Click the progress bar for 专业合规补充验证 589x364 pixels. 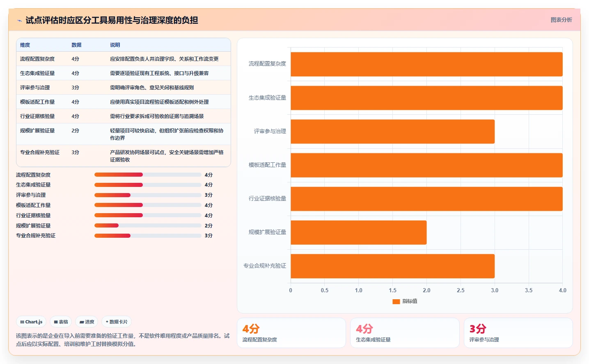coord(148,236)
